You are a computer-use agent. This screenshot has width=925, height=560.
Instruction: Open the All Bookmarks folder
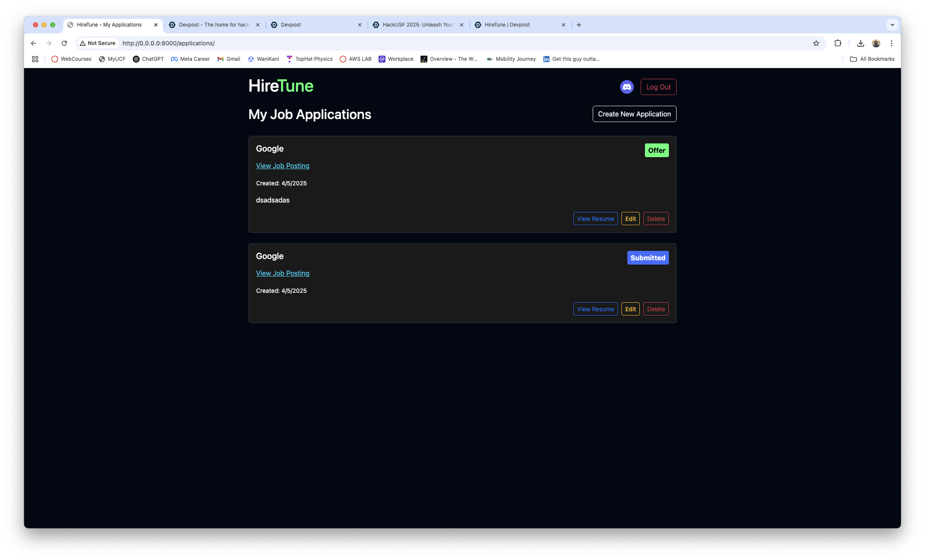872,59
